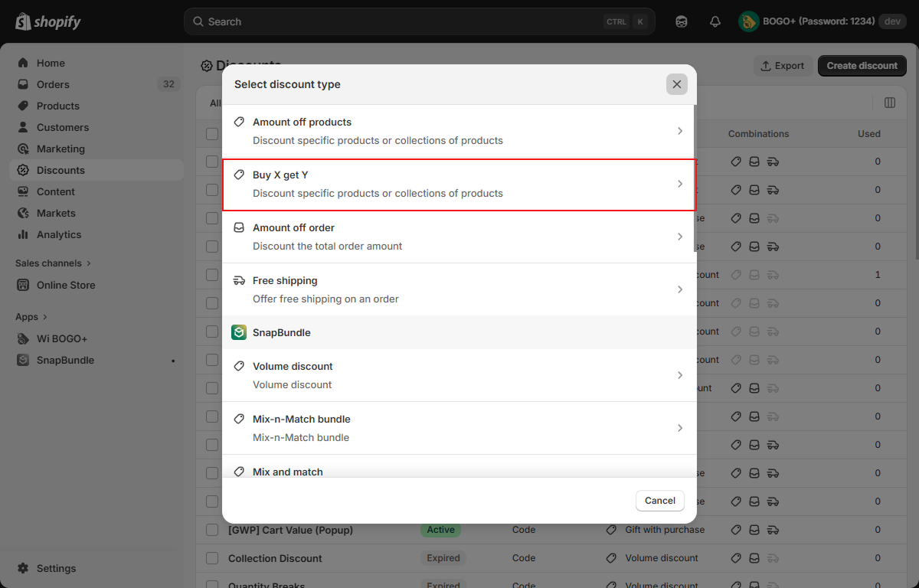Tick the select-all checkbox in table header
The height and width of the screenshot is (588, 919).
[x=212, y=134]
